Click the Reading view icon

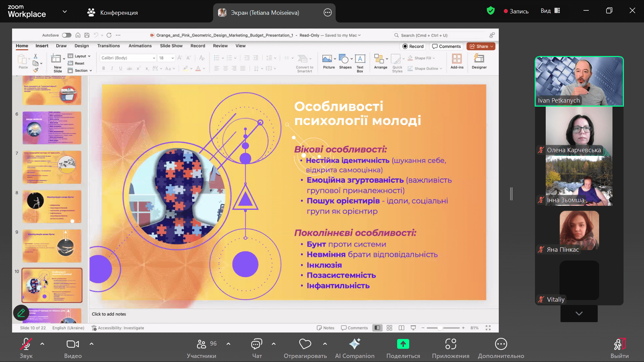[401, 328]
